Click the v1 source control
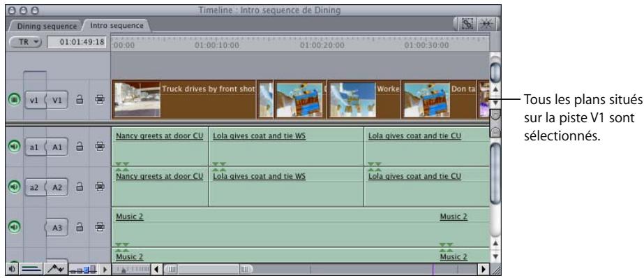Screen dimensions: 644x278 click(35, 101)
